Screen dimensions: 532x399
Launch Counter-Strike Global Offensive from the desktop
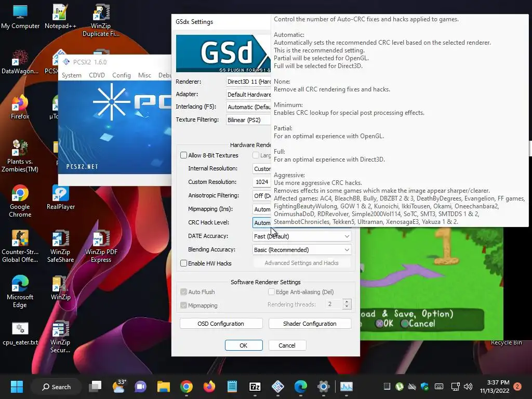point(20,246)
